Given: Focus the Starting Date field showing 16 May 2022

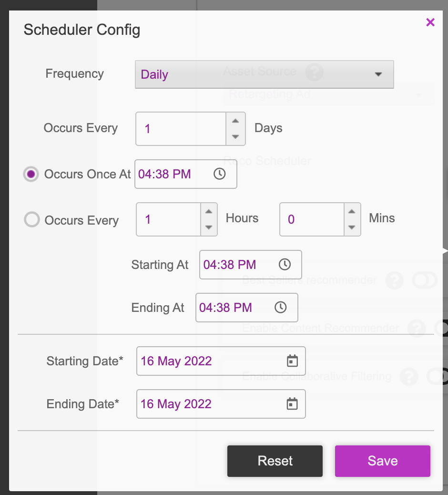Looking at the screenshot, I should [221, 361].
